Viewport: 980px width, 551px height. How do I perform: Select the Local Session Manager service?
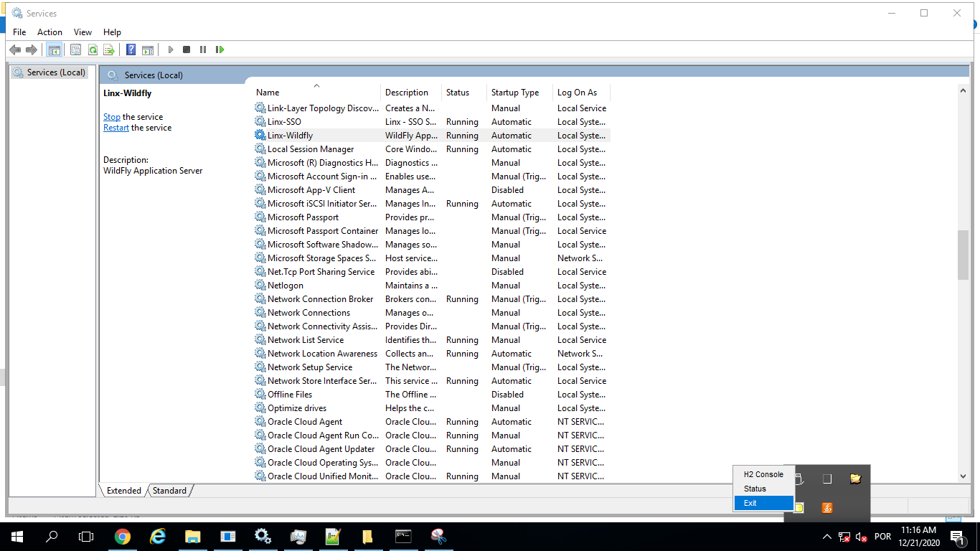point(430,149)
